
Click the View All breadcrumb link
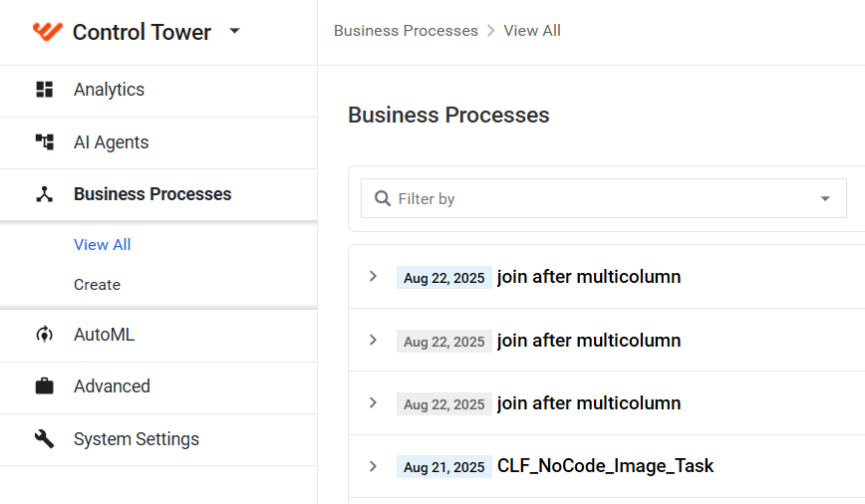(x=532, y=31)
